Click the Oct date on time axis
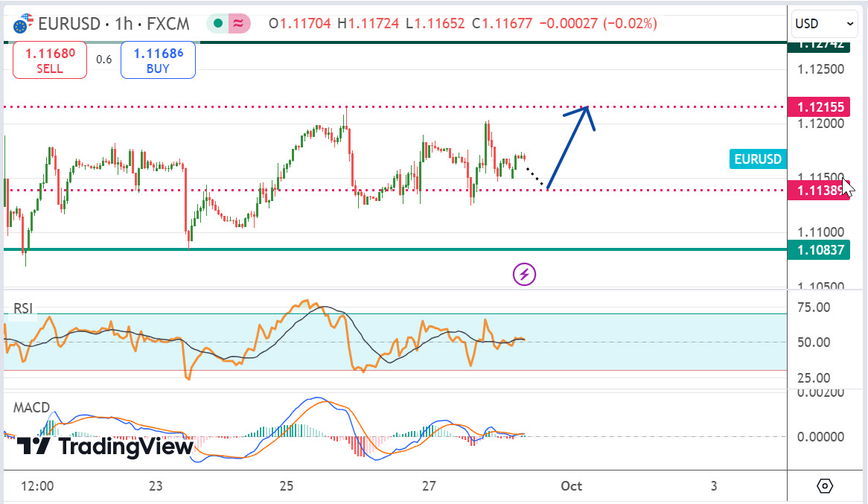This screenshot has height=504, width=868. pos(571,486)
